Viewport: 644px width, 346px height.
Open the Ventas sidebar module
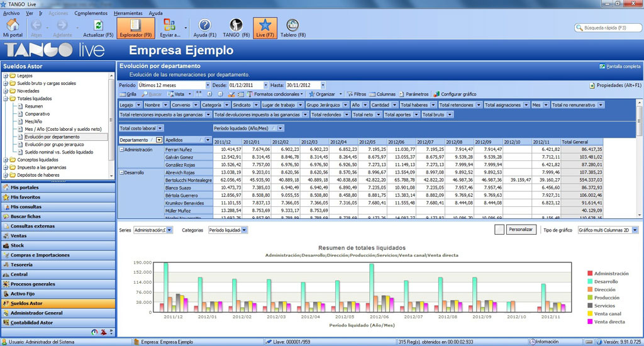coord(58,236)
